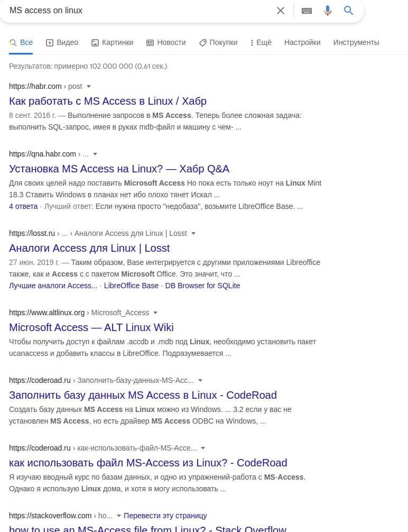The height and width of the screenshot is (532, 408).
Task: Open Microsoft Access ALT Linux Wiki result
Action: click(x=91, y=327)
